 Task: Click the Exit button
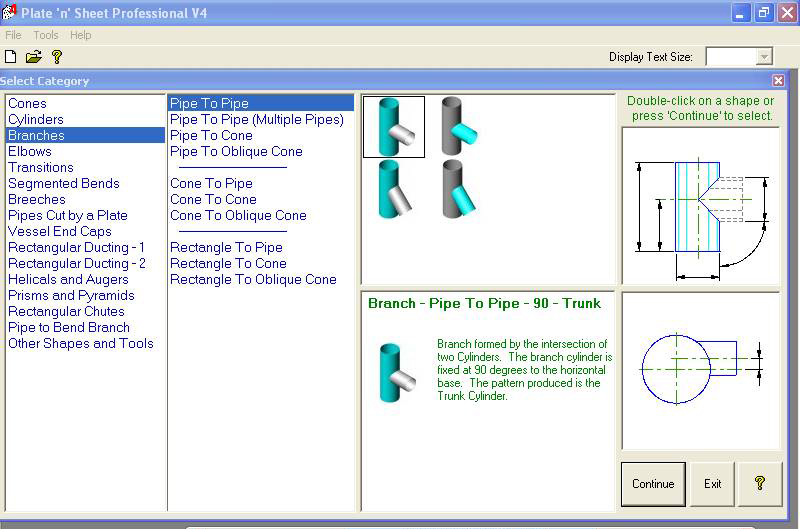712,484
